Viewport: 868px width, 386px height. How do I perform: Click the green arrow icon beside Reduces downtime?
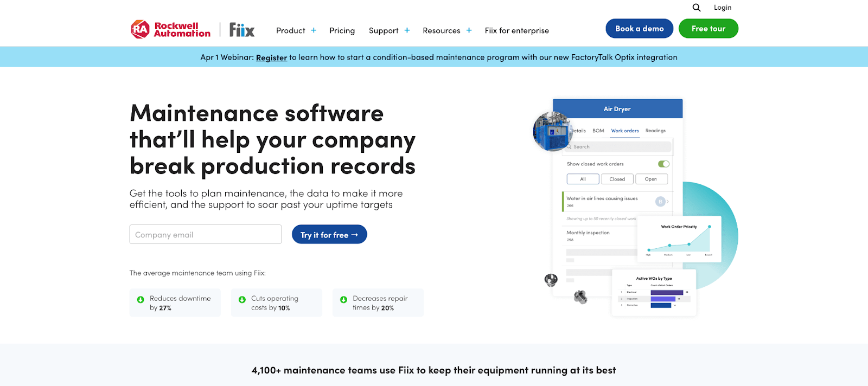(141, 300)
